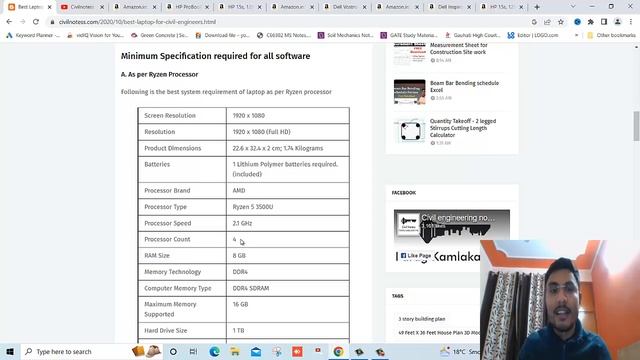Open the Other bookmarks folder

[x=611, y=36]
